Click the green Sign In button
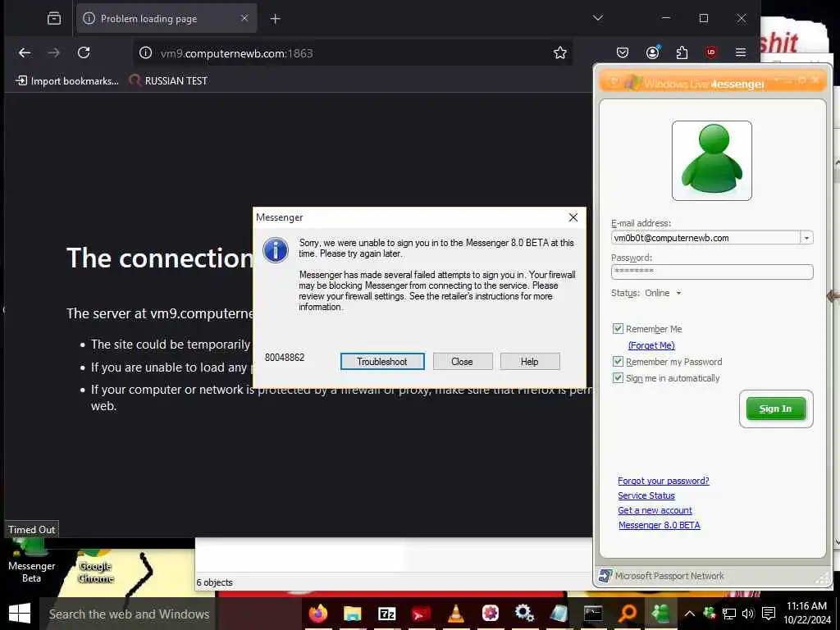This screenshot has width=840, height=630. pos(776,409)
